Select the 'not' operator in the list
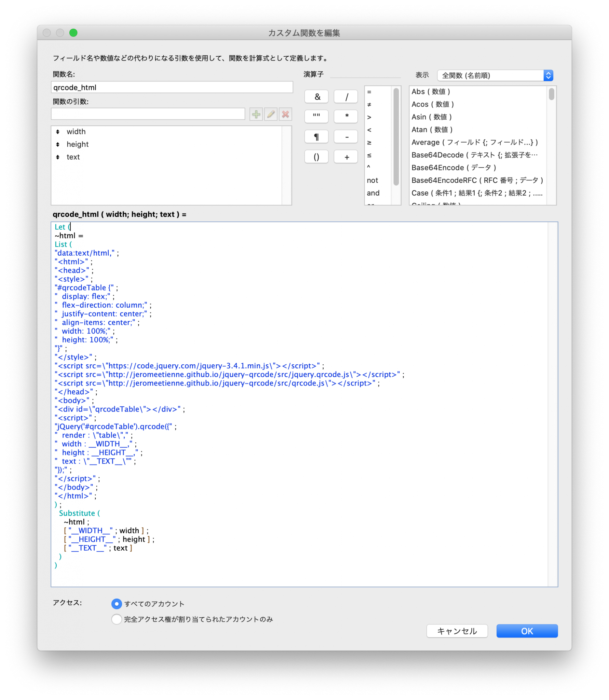Screen dimensions: 609x700 [373, 180]
